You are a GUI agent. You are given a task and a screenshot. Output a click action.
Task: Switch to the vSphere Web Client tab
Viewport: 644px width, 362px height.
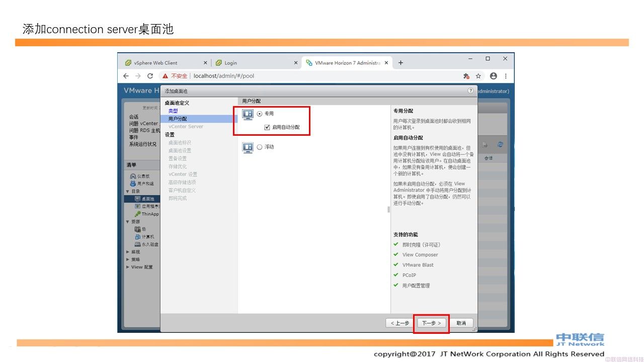[x=155, y=63]
